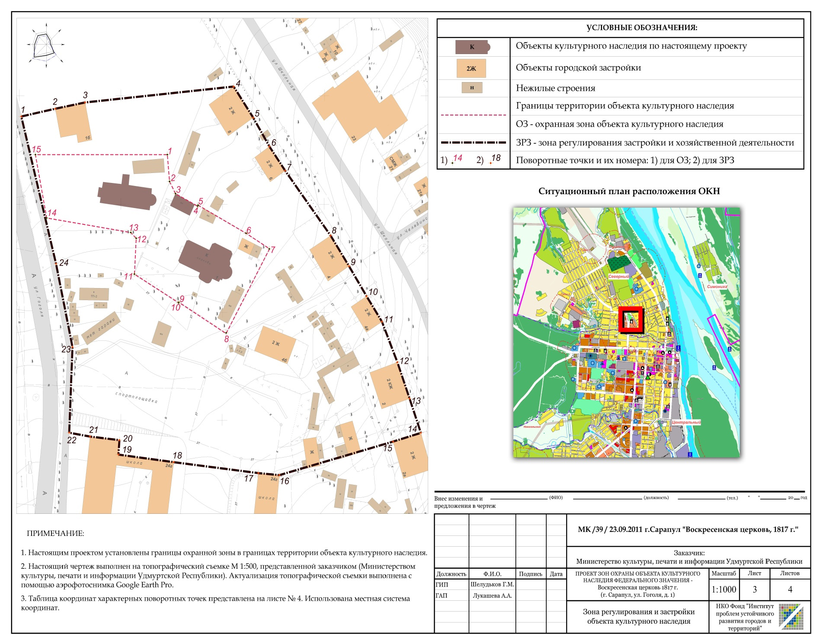Click red turning point number 15 on the map
The width and height of the screenshot is (820, 644).
[x=36, y=149]
